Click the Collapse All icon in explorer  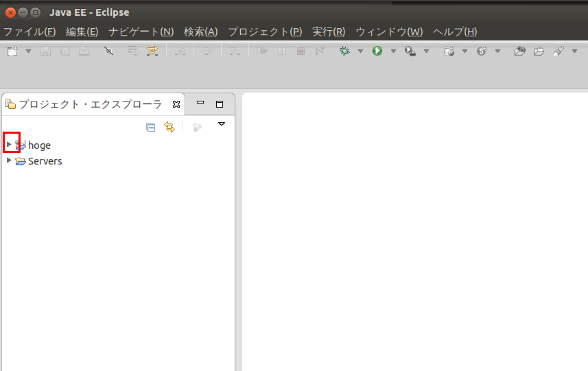[151, 128]
